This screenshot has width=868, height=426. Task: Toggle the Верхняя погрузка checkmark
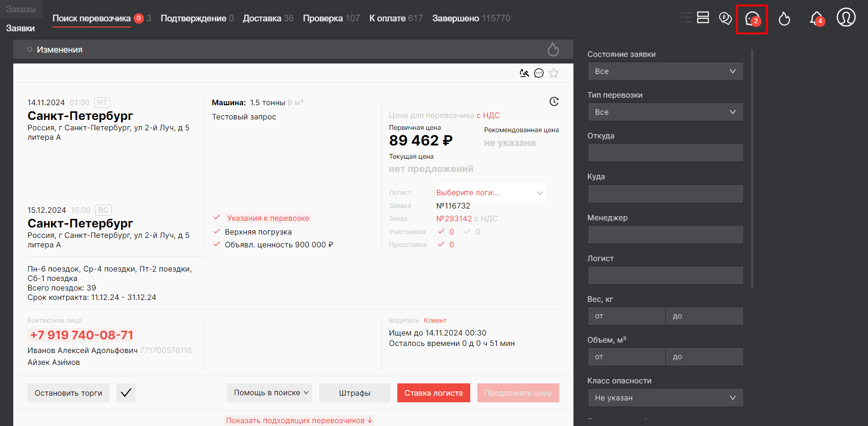point(216,231)
